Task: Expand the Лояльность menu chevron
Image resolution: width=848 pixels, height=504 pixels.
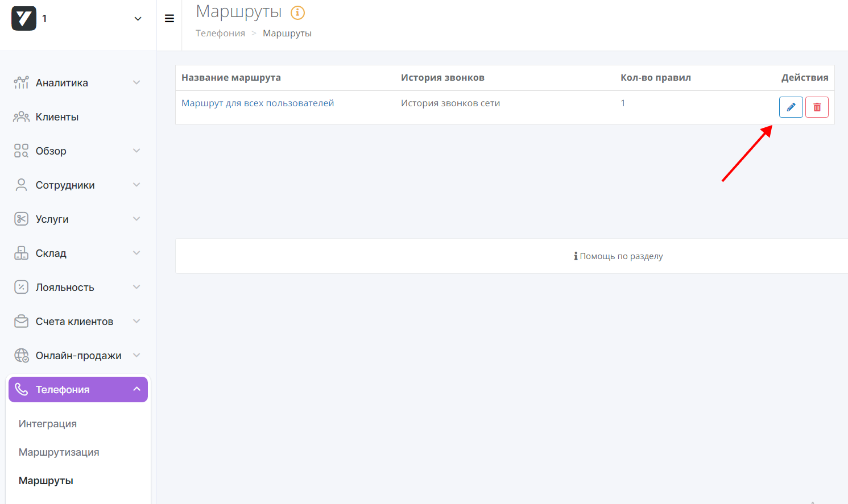Action: tap(136, 288)
